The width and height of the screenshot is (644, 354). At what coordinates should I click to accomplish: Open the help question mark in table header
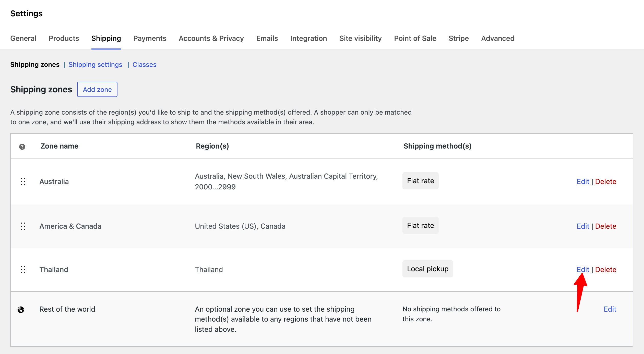[22, 146]
